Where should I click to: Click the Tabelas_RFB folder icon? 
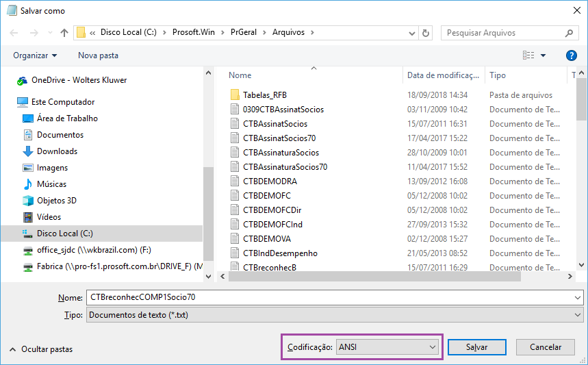(x=235, y=95)
